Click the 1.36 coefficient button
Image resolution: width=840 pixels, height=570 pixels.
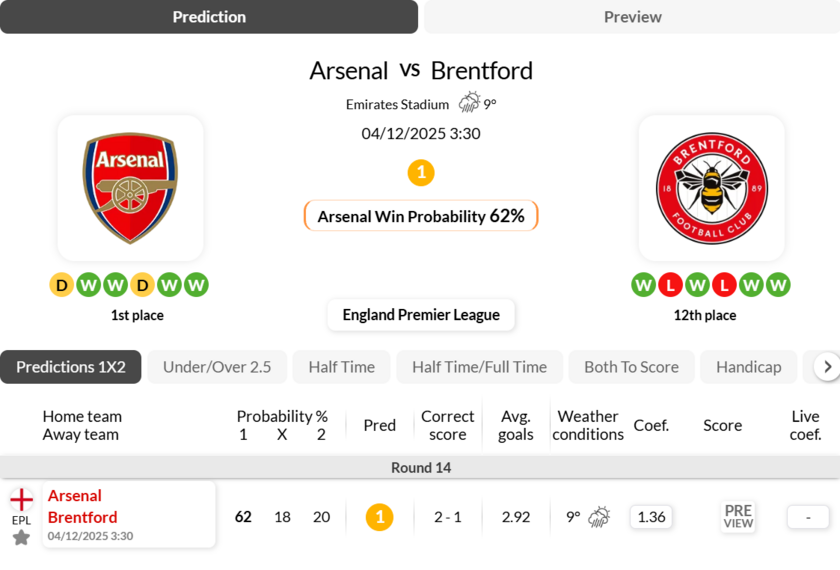pyautogui.click(x=651, y=517)
